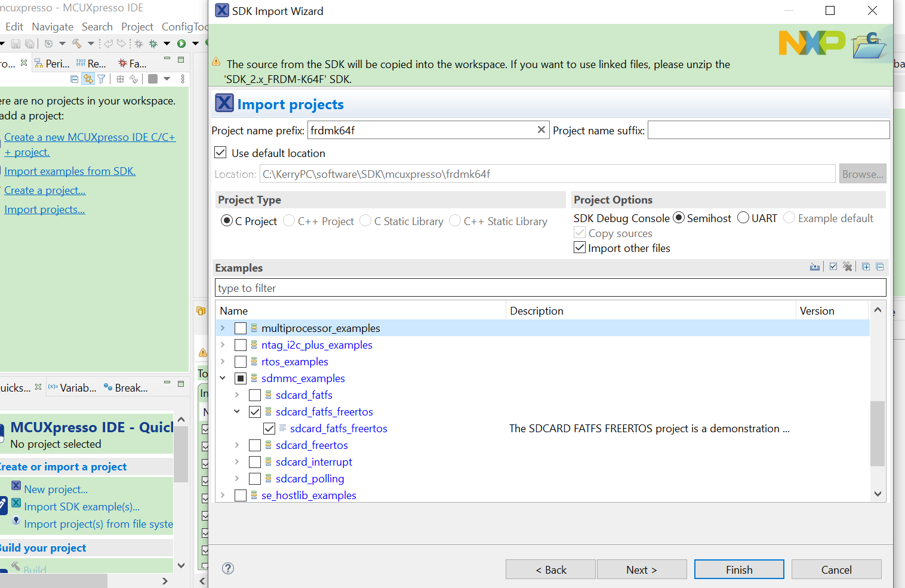Open the Navigate menu
Screen dimensions: 905x588
53,26
